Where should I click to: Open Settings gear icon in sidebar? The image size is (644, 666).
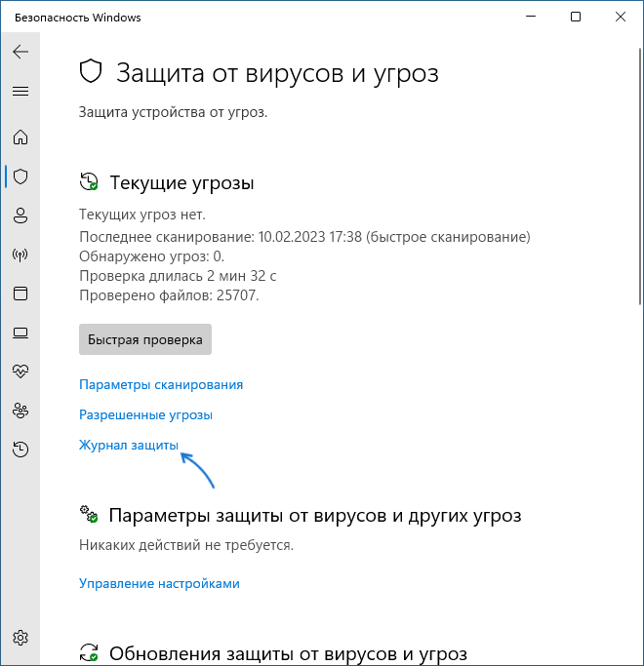(20, 638)
